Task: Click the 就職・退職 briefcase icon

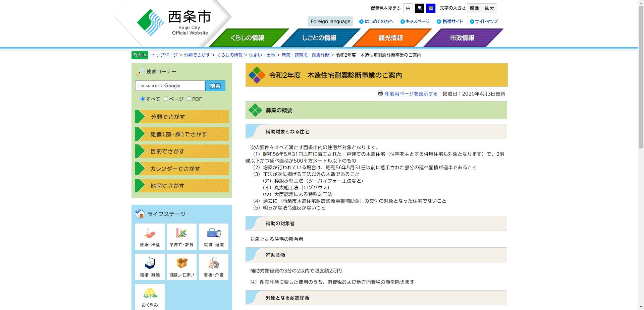Action: (x=214, y=236)
